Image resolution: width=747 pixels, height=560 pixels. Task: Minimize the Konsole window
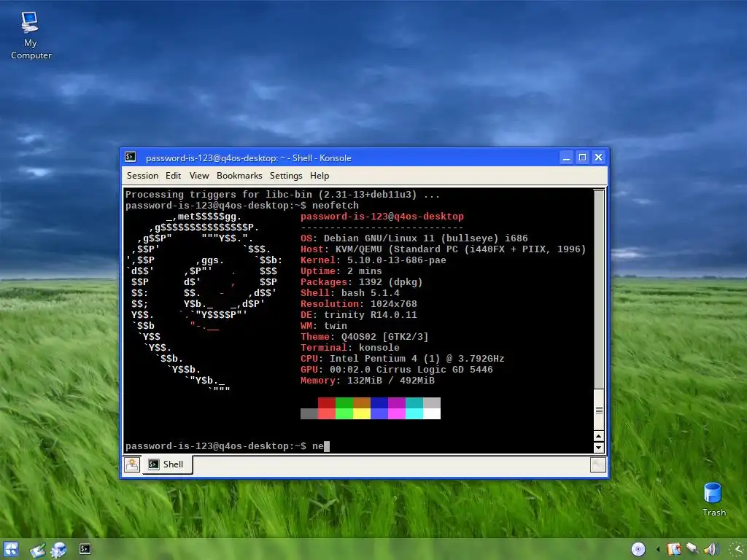point(566,157)
